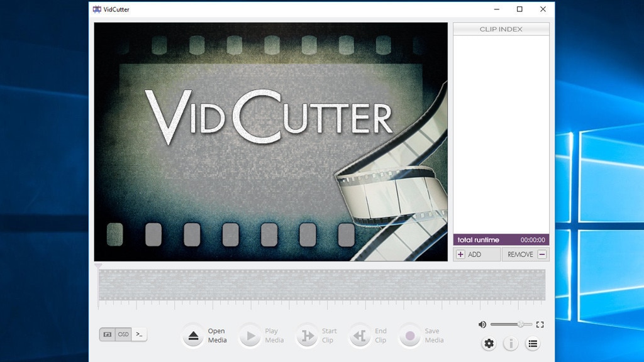Adjust the volume slider
644x362 pixels.
(x=521, y=324)
